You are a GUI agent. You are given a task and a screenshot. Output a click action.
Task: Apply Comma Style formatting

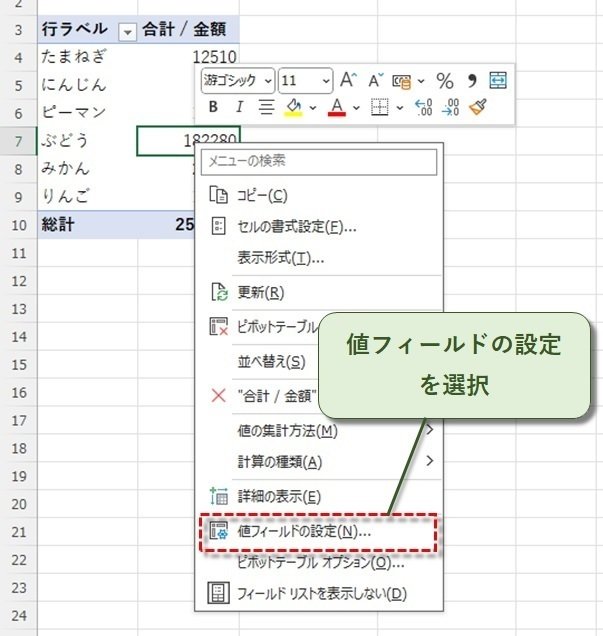coord(472,80)
